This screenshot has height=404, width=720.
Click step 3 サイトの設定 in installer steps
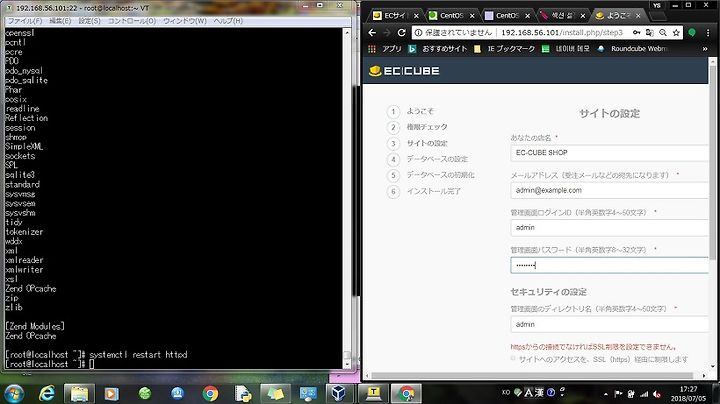pos(417,143)
